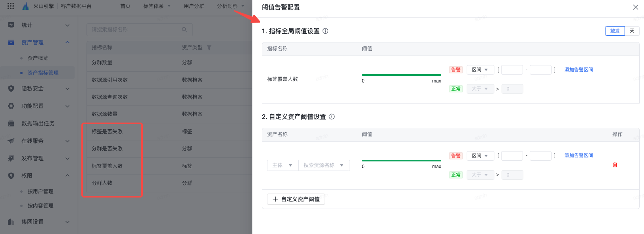Open the 搜索资源名称 dropdown

pos(324,165)
